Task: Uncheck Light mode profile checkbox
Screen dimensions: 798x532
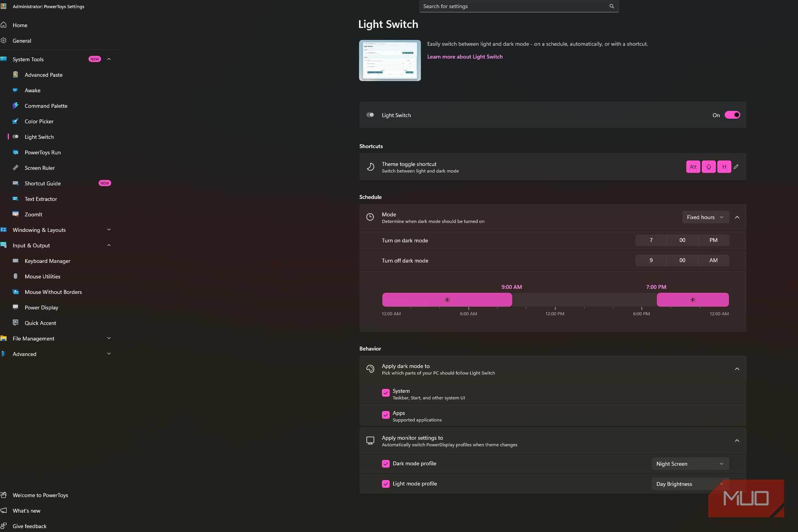Action: [x=386, y=484]
